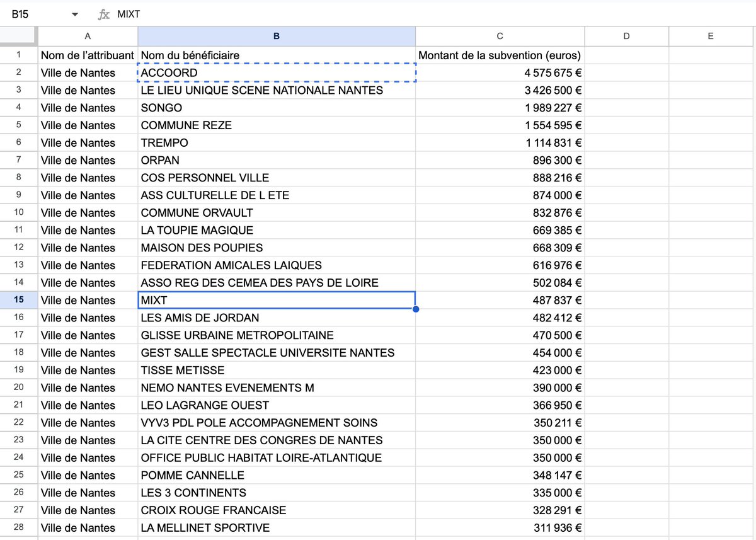
Task: Select row 1 header
Action: coord(19,55)
